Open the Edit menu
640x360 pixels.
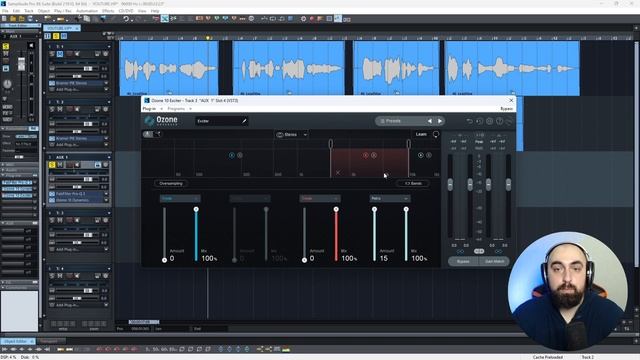coord(16,11)
